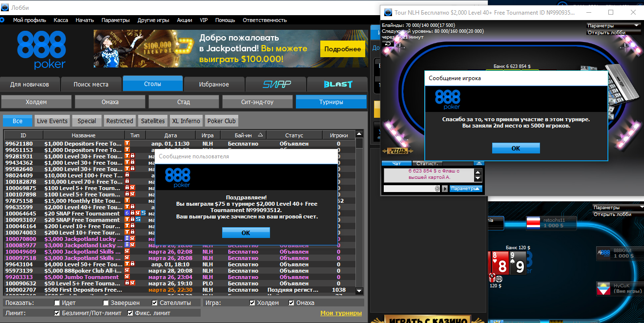Click the 888poker logo in the lobby
Image resolution: width=644 pixels, height=323 pixels.
(x=42, y=50)
